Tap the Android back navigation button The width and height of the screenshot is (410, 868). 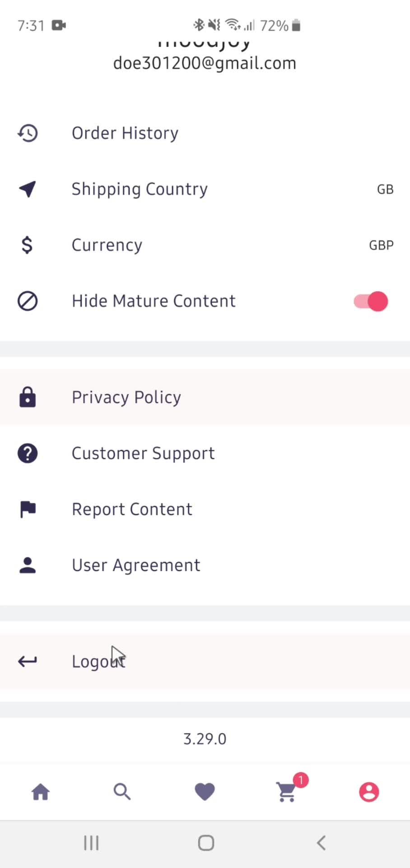tap(321, 843)
